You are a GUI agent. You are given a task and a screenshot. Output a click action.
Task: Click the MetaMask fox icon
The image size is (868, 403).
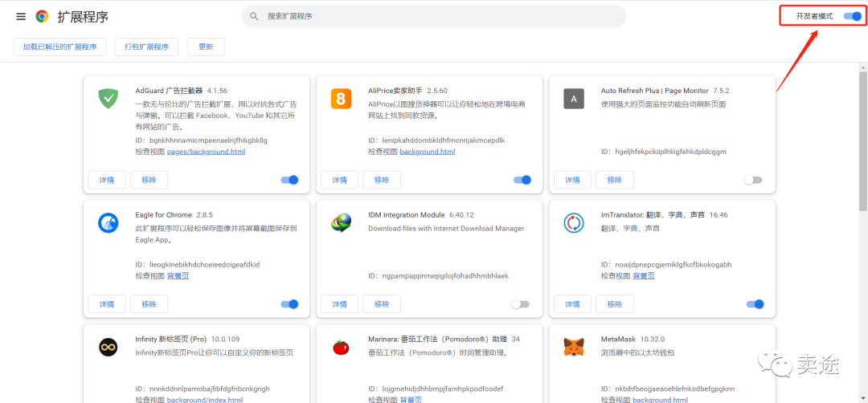click(x=574, y=347)
